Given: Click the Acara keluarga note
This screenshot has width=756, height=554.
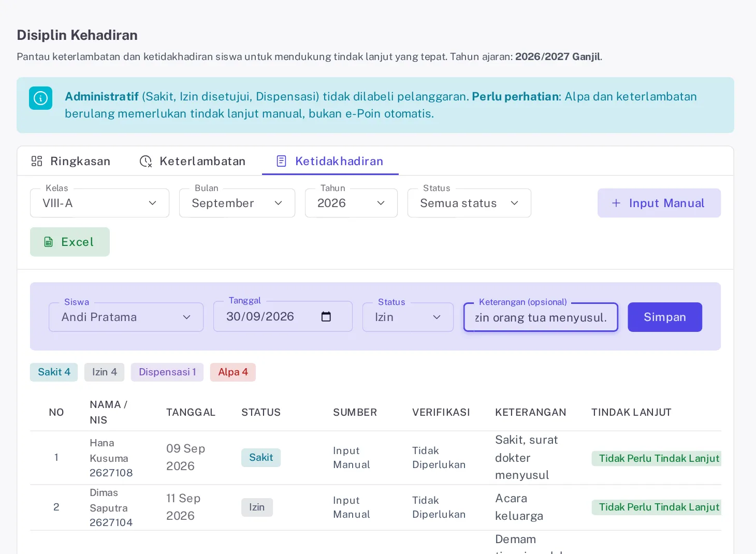Looking at the screenshot, I should click(519, 507).
